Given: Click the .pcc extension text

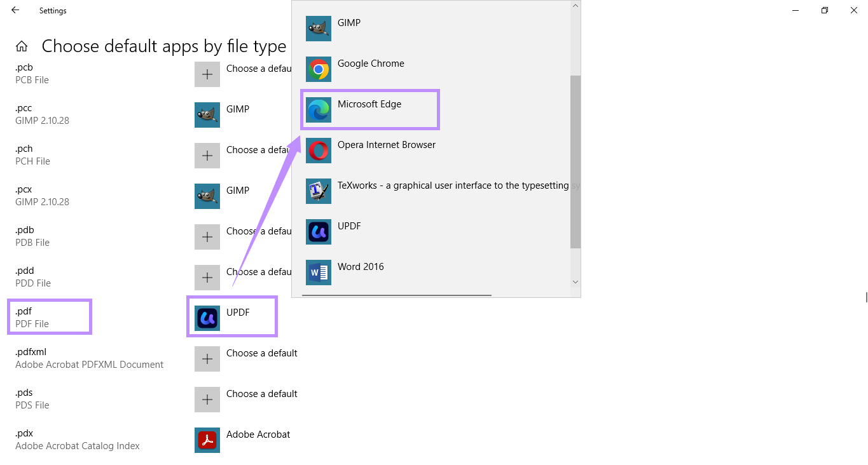Looking at the screenshot, I should click(x=24, y=108).
